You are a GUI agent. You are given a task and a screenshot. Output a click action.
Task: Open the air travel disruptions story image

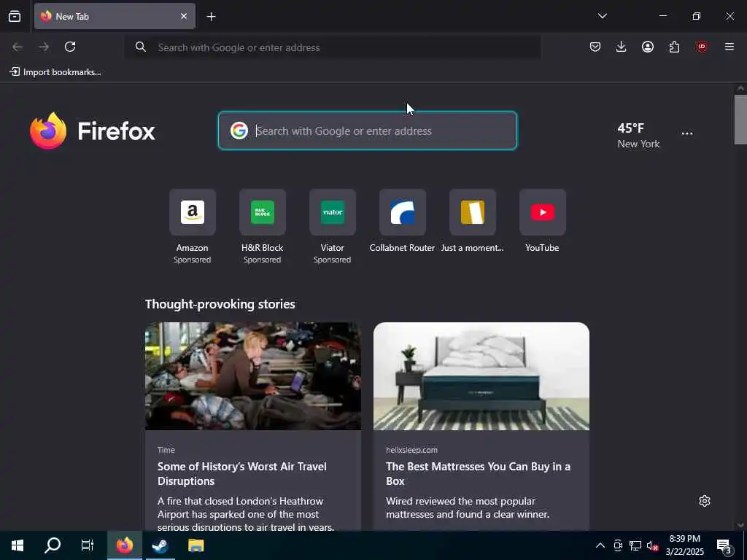[x=253, y=376]
